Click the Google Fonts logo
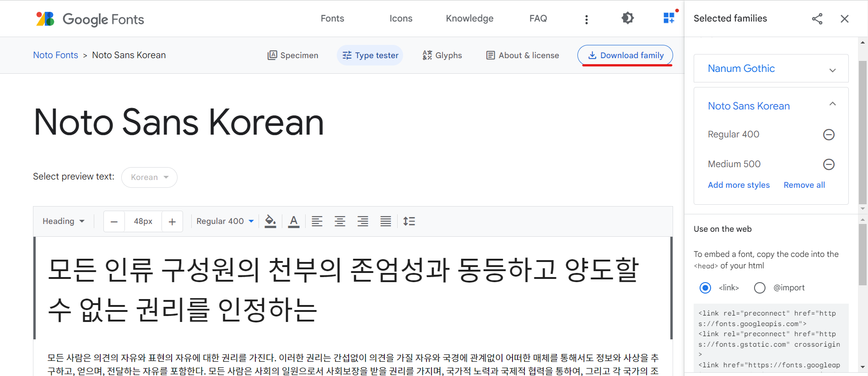Viewport: 868px width, 376px height. click(90, 19)
